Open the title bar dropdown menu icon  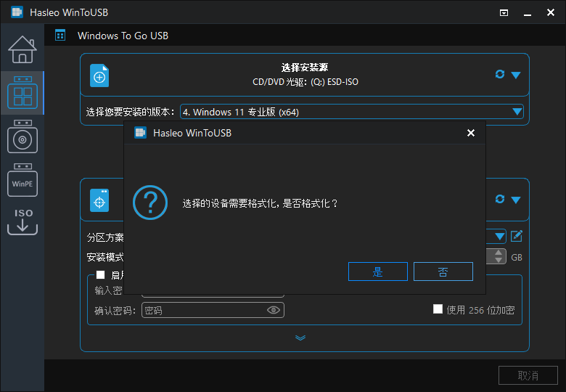(504, 13)
